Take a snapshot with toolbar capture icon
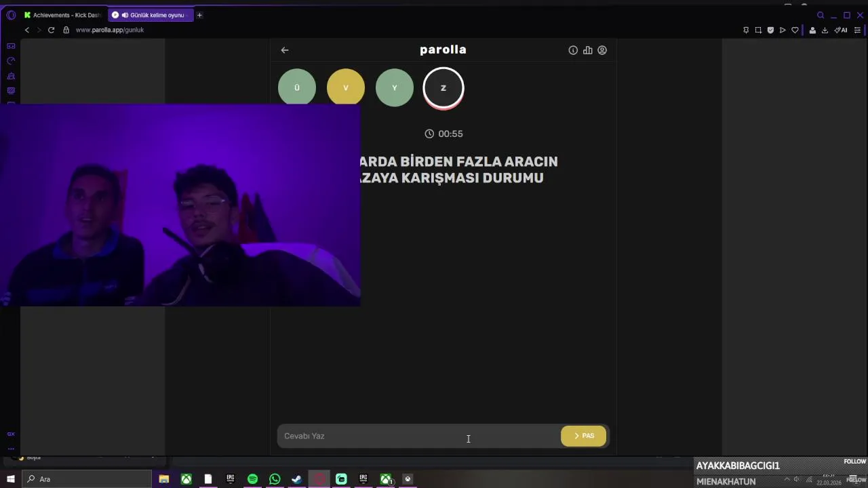 (758, 30)
